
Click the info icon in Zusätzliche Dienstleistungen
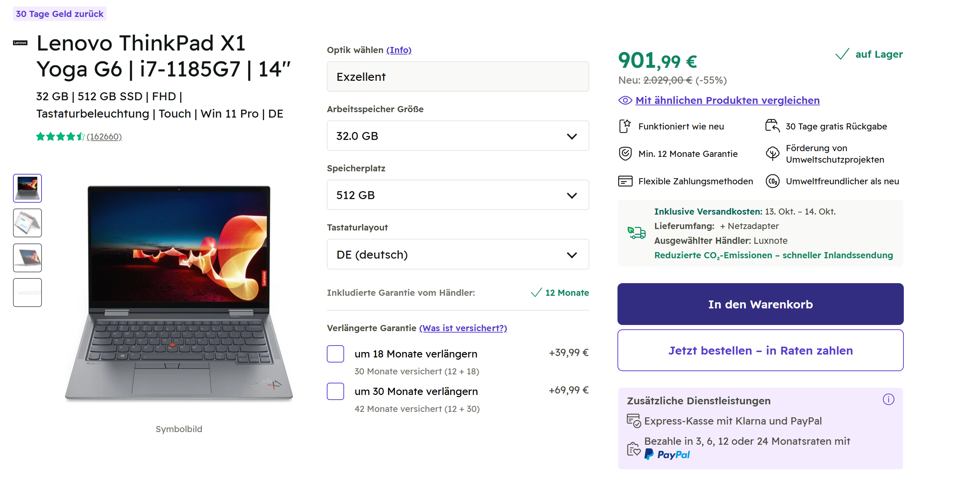click(x=888, y=399)
